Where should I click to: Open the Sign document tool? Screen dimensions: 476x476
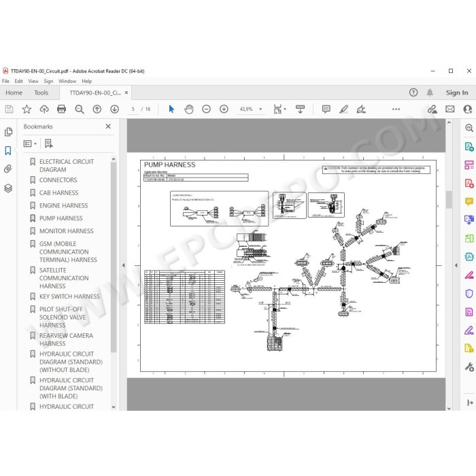[361, 109]
